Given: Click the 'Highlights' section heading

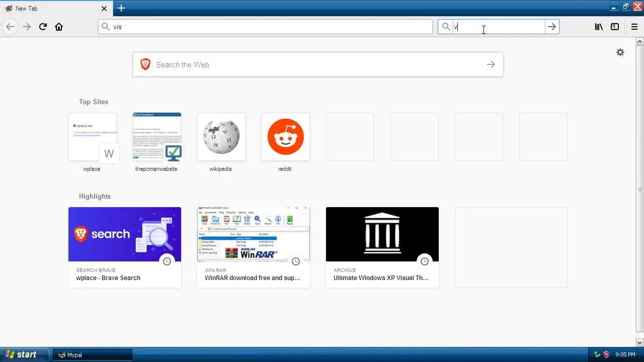Looking at the screenshot, I should pyautogui.click(x=95, y=196).
